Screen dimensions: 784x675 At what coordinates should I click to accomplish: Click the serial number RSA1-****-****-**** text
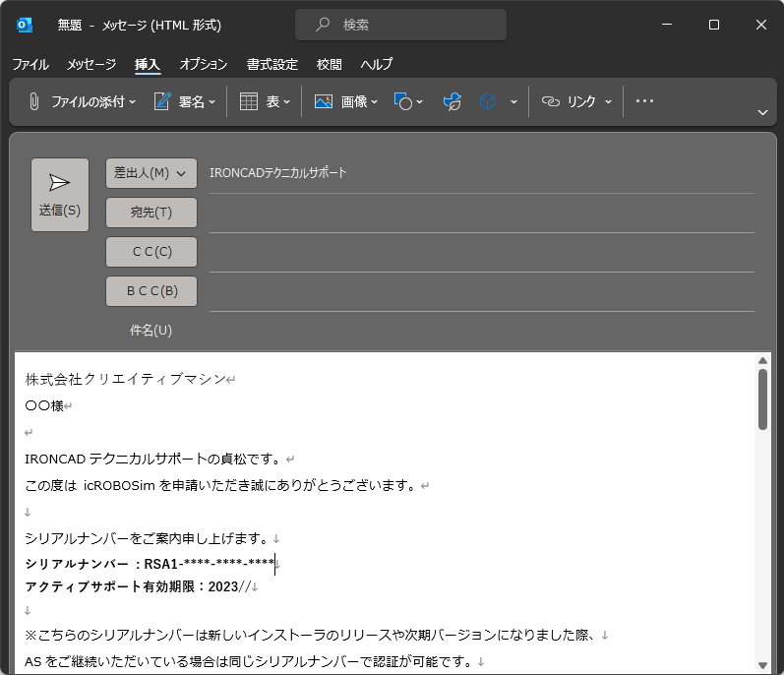(209, 564)
